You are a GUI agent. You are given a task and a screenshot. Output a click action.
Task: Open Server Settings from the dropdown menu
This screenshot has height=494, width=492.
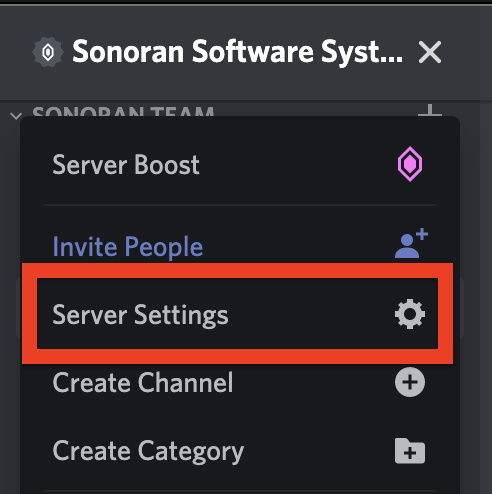click(237, 313)
